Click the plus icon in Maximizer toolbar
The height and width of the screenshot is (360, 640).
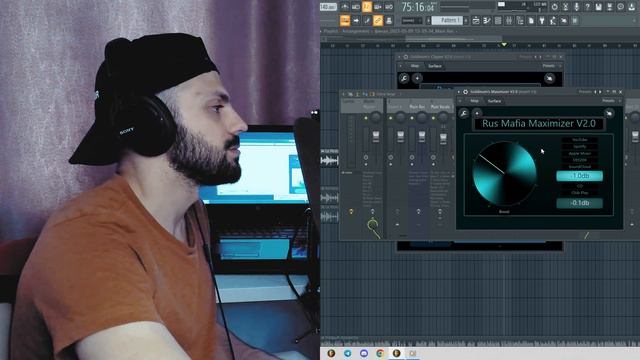[477, 113]
